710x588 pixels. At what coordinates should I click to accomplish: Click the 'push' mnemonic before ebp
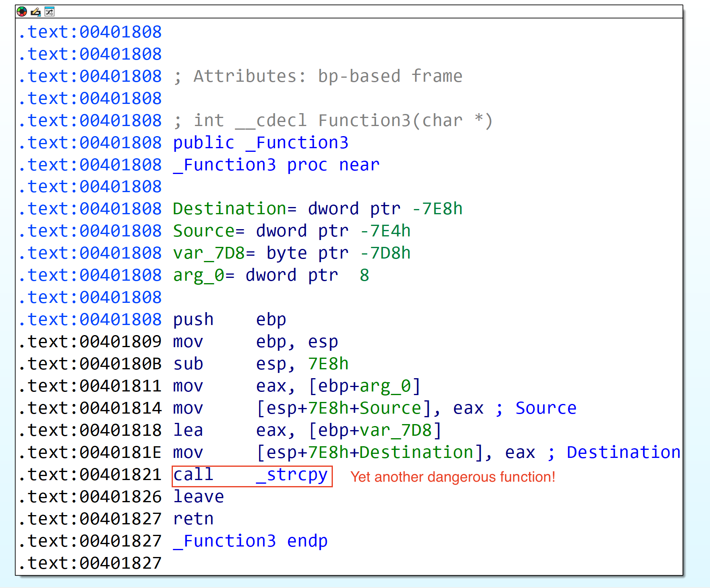coord(193,320)
